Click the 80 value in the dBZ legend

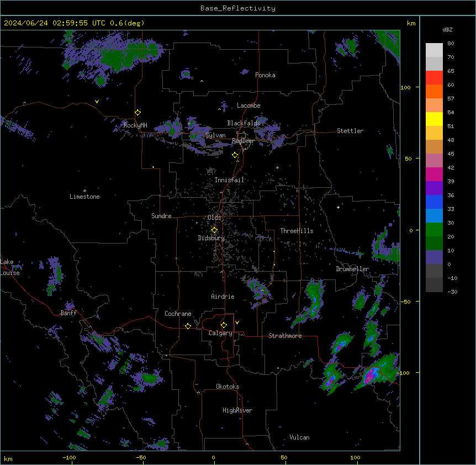tap(451, 44)
